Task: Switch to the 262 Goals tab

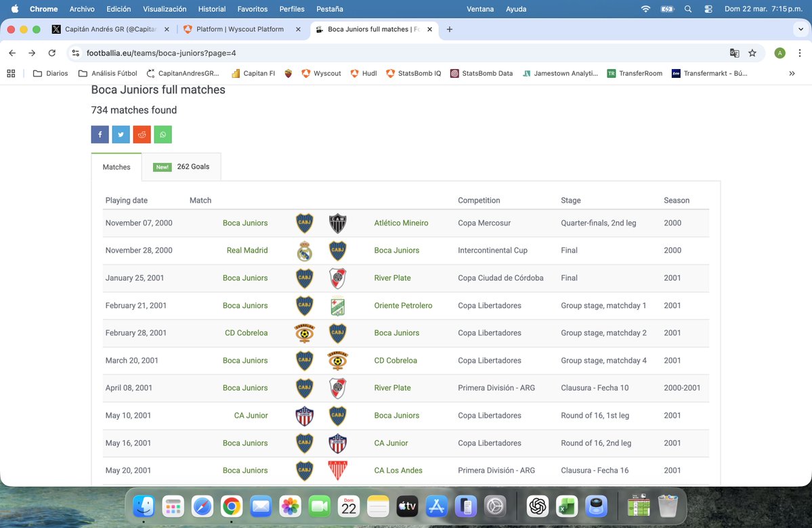Action: coord(181,167)
